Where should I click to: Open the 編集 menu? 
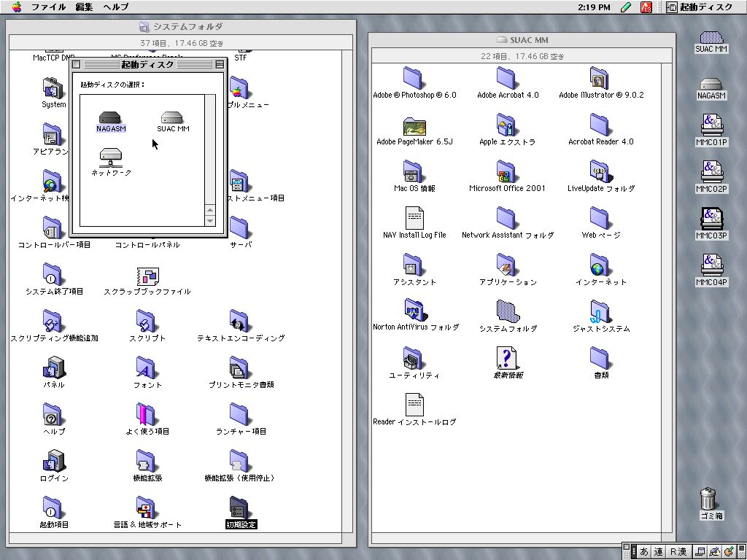(x=85, y=7)
